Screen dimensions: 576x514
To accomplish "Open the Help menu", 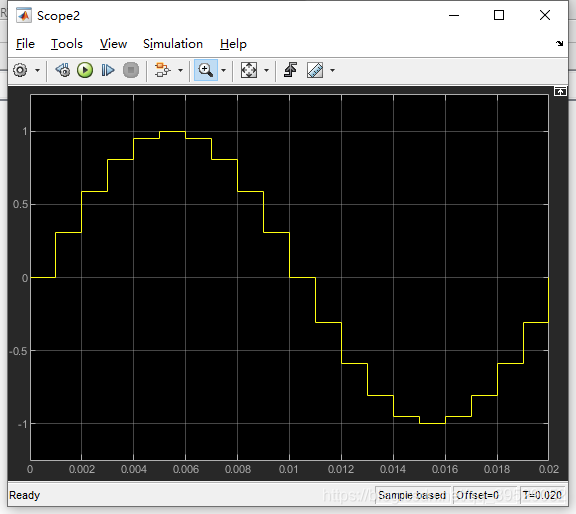I will [x=233, y=44].
